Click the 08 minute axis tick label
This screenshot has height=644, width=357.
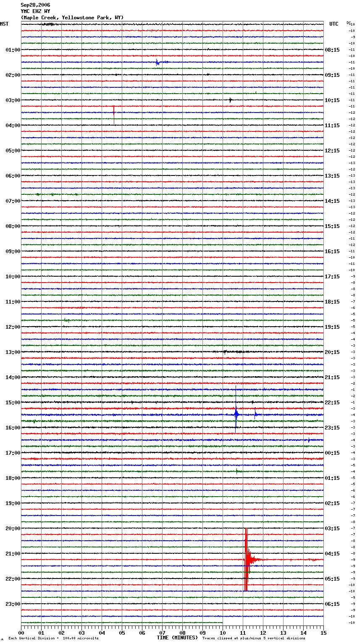[x=182, y=633]
